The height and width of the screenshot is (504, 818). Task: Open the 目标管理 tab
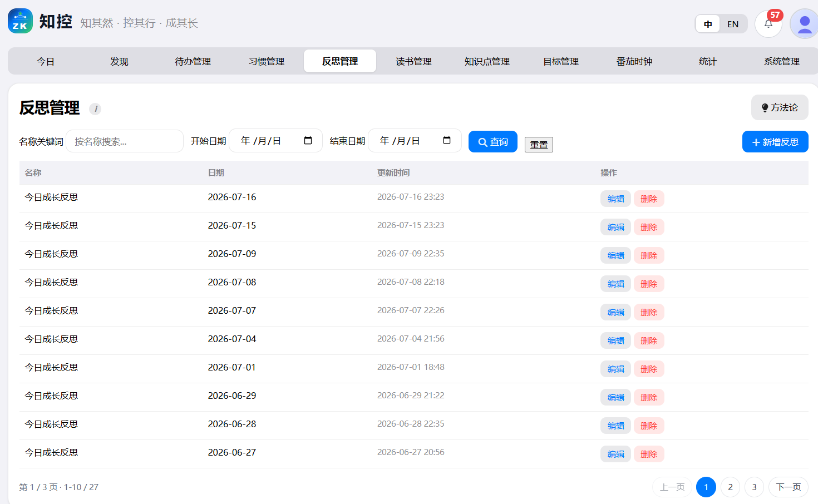click(561, 61)
